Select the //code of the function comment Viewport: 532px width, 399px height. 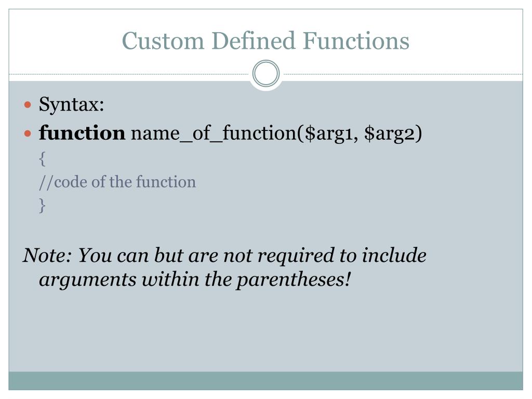[117, 182]
